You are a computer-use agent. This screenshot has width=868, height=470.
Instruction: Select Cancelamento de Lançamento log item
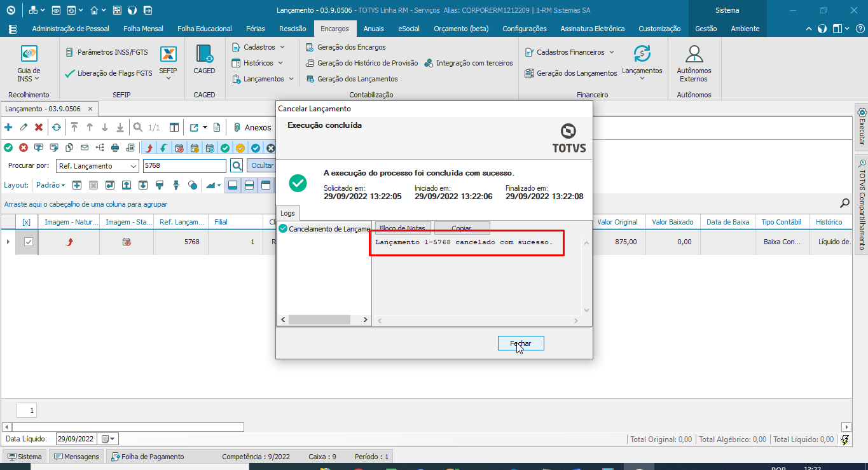324,229
